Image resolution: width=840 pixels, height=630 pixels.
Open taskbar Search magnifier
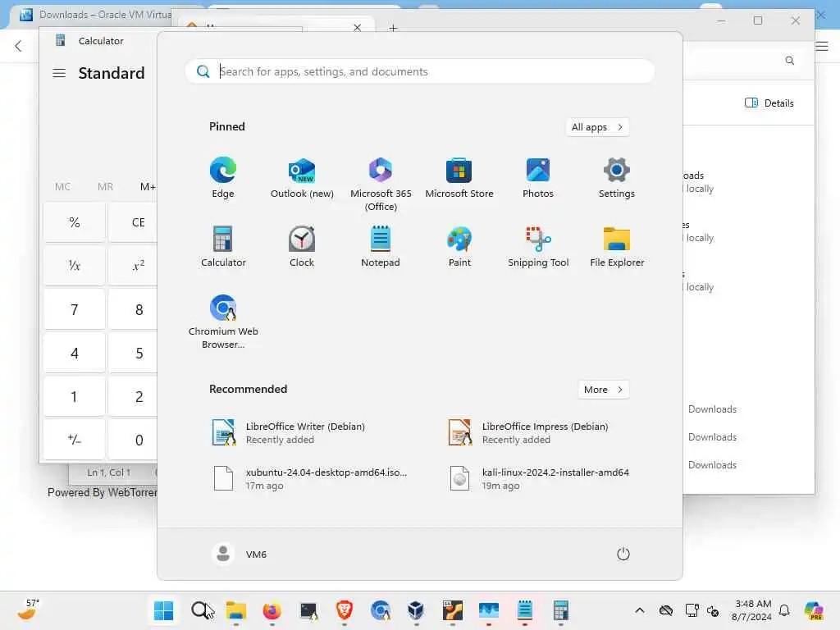coord(200,610)
